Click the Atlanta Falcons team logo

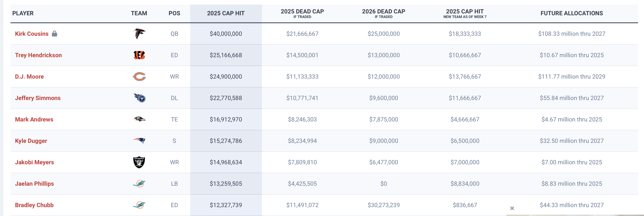(139, 34)
